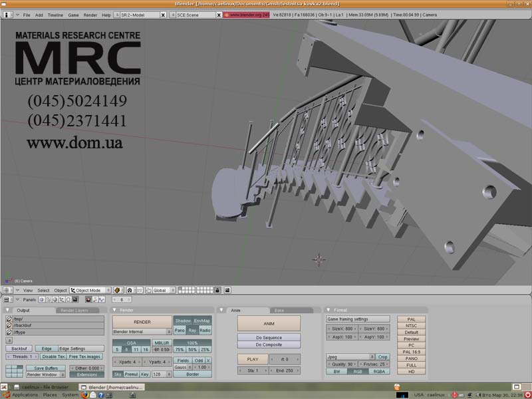Screen dimensions: 532x399
Task: Apply the PAL 16:9 preset
Action: (x=411, y=352)
